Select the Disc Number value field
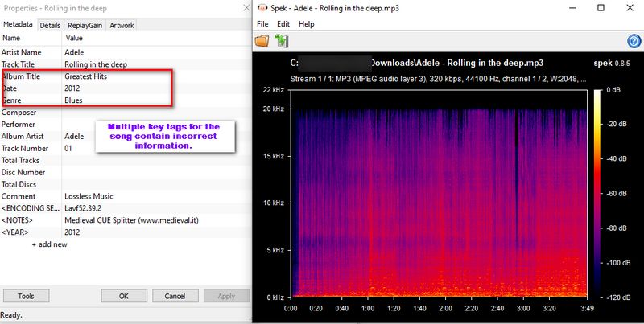 coord(156,172)
